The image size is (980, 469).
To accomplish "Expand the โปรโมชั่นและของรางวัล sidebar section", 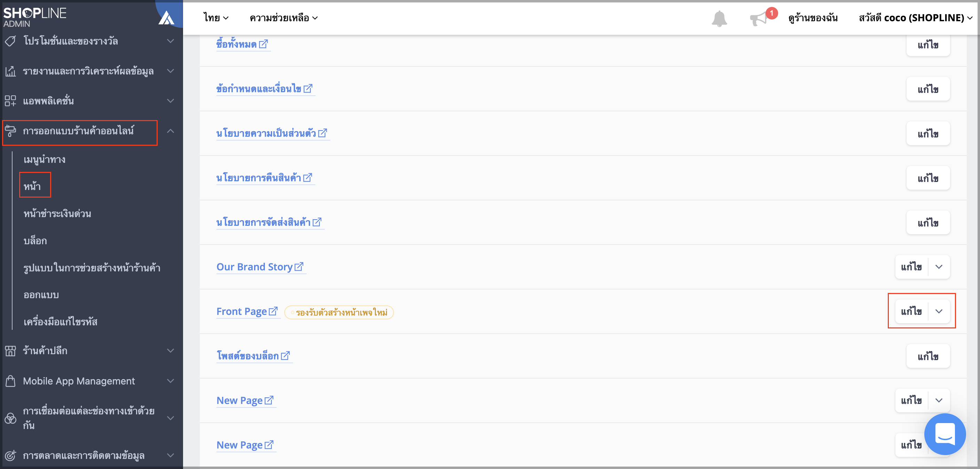I will 171,41.
